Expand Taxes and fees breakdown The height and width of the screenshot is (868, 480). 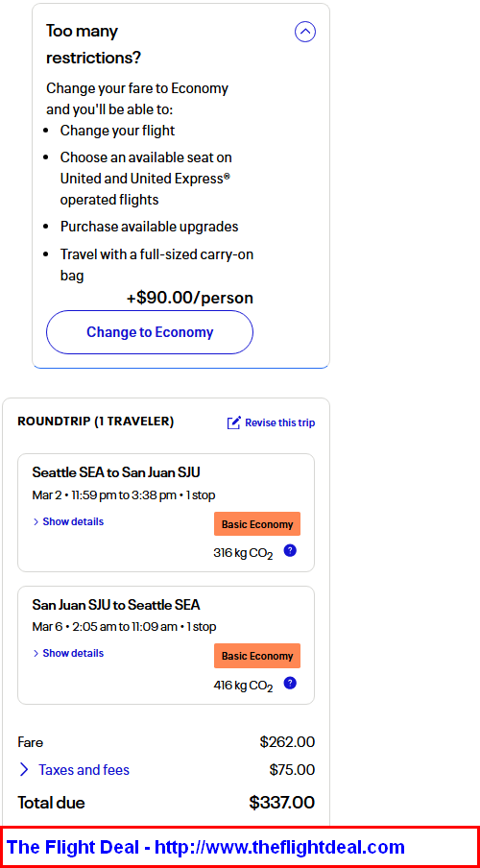(x=84, y=769)
